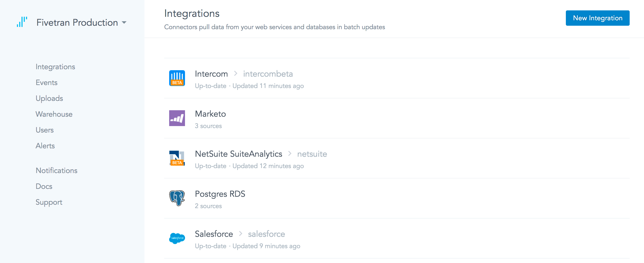Click the chevron next to Salesforce
Viewport: 644px width, 263px height.
tap(240, 234)
